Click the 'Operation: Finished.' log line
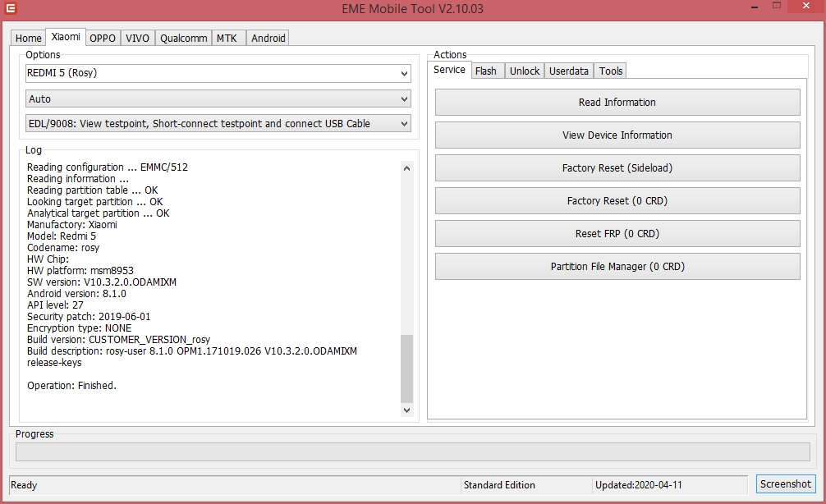826x504 pixels. [71, 386]
